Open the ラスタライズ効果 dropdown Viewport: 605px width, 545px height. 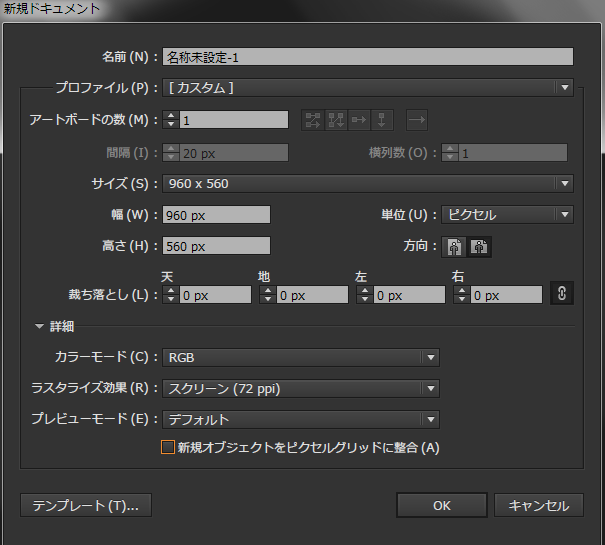point(301,389)
